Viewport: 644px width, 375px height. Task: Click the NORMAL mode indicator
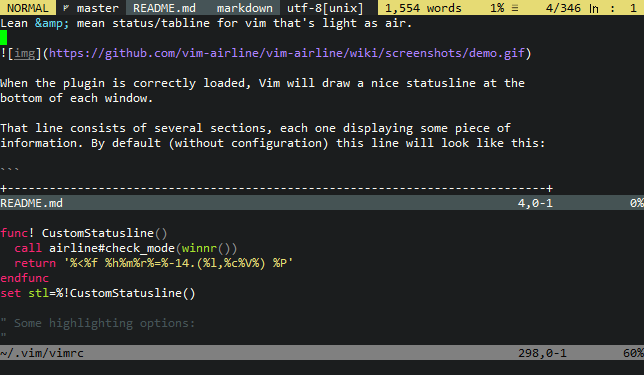click(28, 8)
